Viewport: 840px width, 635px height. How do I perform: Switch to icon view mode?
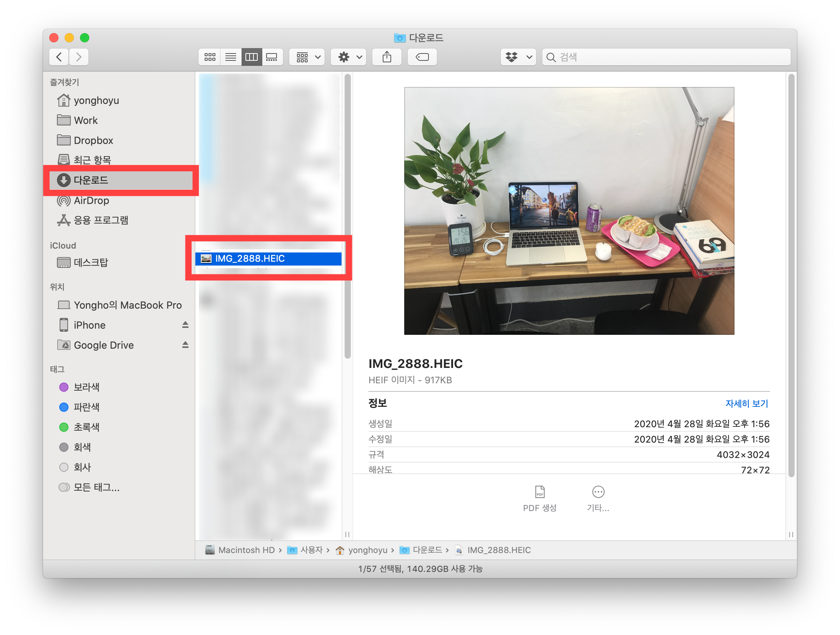point(210,57)
